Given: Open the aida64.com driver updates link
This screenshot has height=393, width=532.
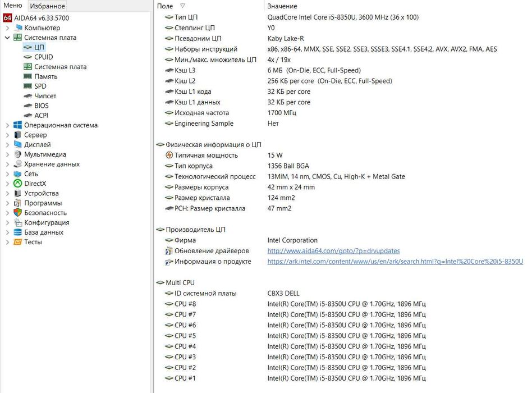Looking at the screenshot, I should [333, 251].
